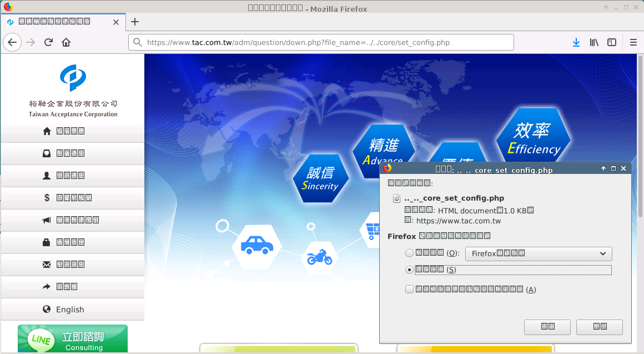Open the person icon sidebar item
The image size is (644, 354).
pyautogui.click(x=73, y=176)
